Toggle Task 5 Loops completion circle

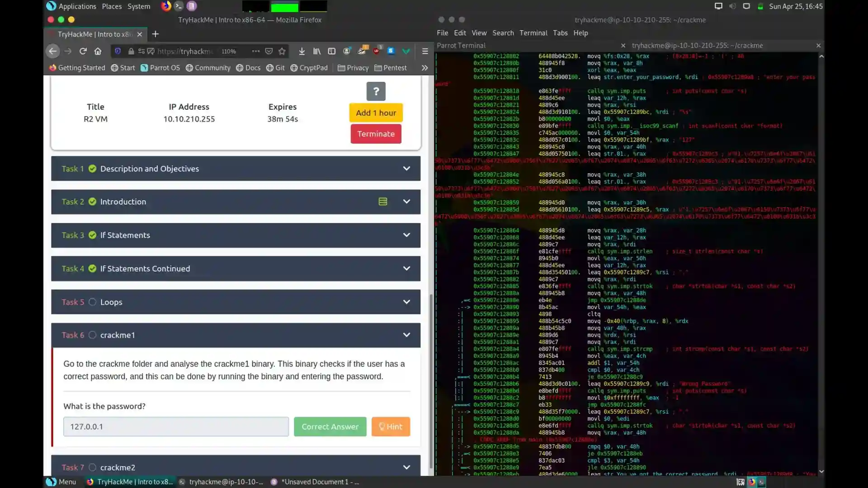click(92, 302)
